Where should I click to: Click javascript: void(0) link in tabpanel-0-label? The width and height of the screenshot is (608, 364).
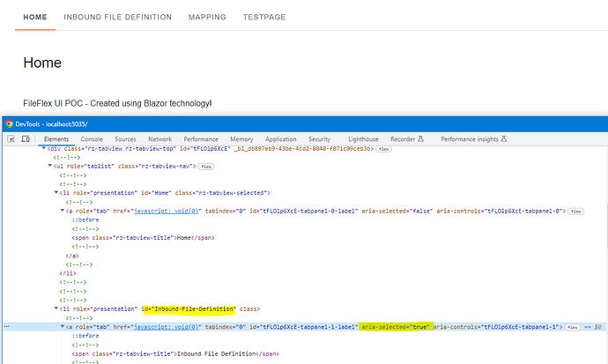coord(166,211)
